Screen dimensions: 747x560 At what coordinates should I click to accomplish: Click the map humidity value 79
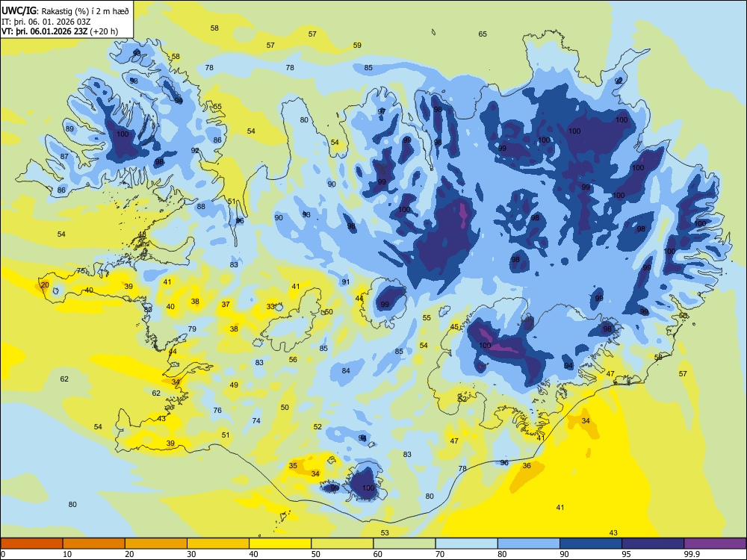(x=192, y=329)
